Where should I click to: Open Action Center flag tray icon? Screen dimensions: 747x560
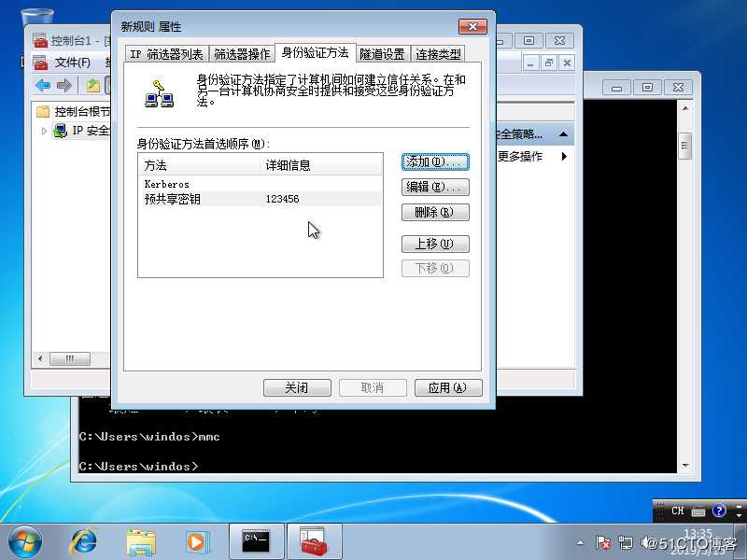point(602,542)
